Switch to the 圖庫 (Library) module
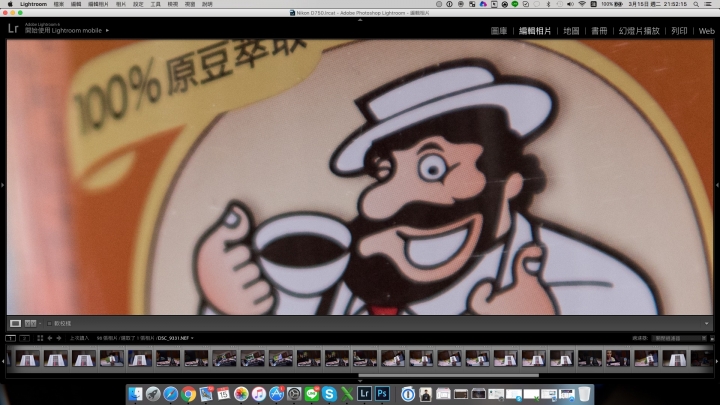 click(499, 31)
